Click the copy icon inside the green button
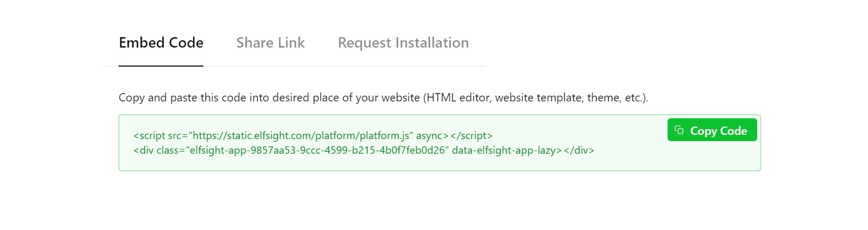 (x=679, y=130)
